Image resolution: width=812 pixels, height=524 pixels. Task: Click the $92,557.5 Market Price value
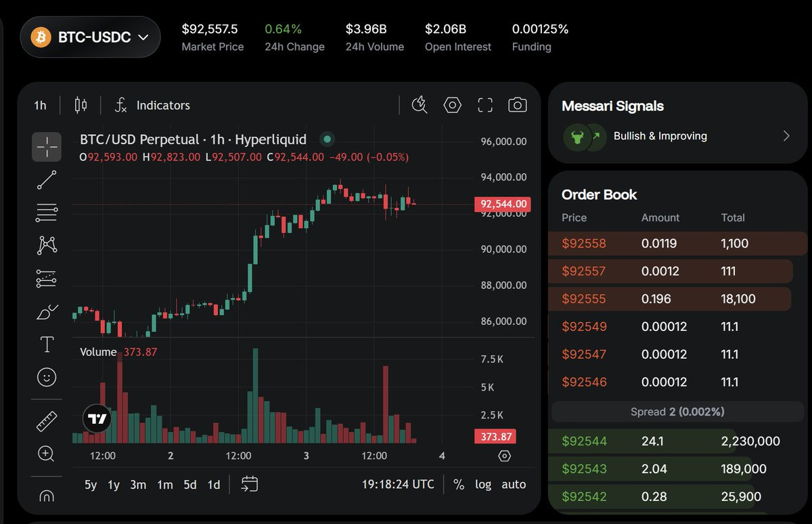coord(210,29)
